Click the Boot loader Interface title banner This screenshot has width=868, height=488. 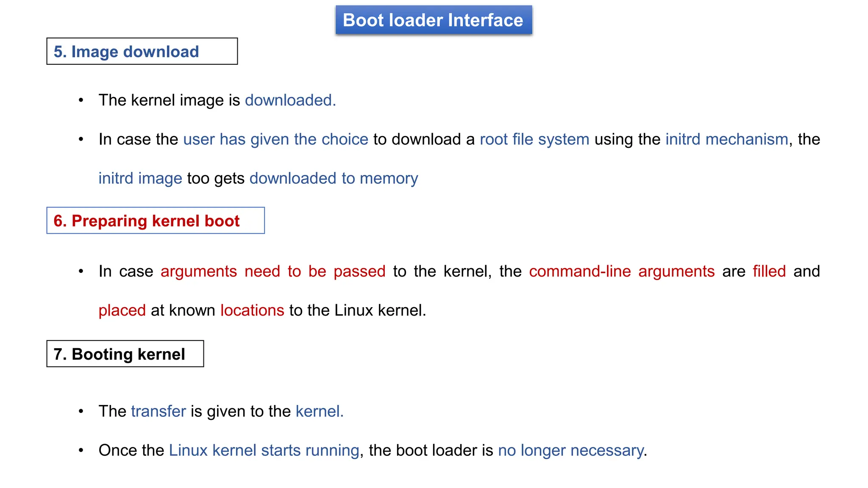434,20
